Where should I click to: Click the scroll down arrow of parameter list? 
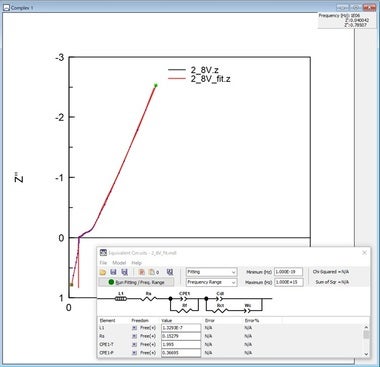pyautogui.click(x=366, y=354)
